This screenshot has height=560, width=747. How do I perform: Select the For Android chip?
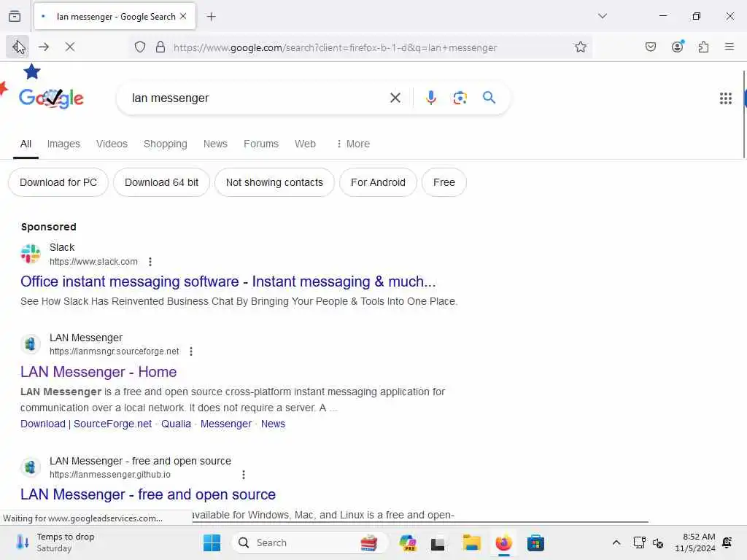(379, 182)
